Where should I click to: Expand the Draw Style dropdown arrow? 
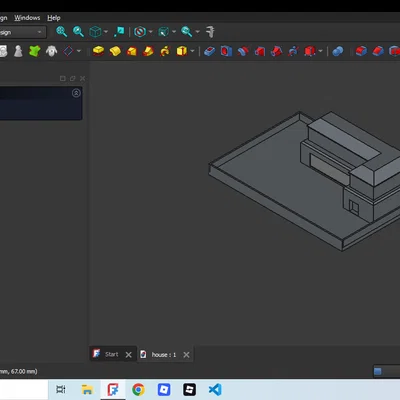click(x=151, y=32)
